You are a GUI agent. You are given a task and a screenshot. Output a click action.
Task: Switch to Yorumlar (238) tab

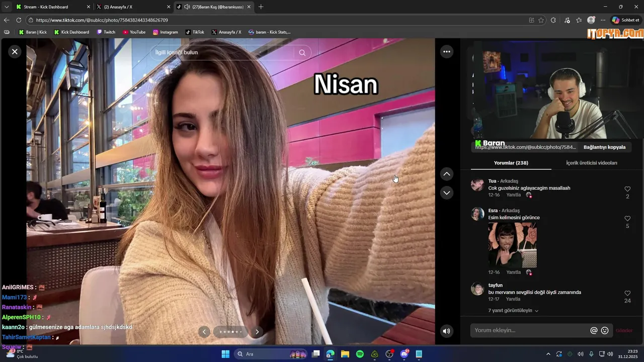511,163
